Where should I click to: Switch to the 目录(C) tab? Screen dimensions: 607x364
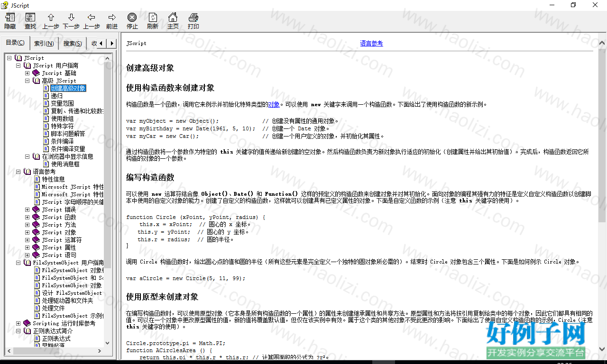(x=15, y=43)
